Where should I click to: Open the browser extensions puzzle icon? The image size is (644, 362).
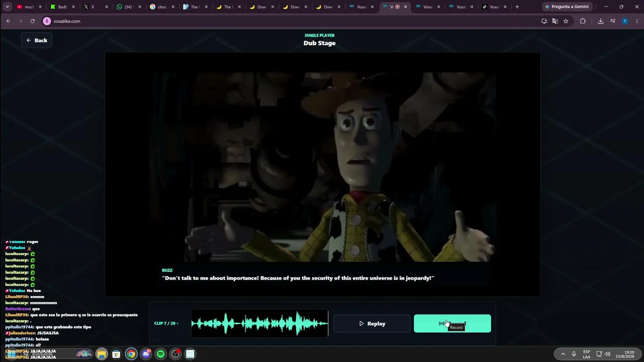(583, 21)
